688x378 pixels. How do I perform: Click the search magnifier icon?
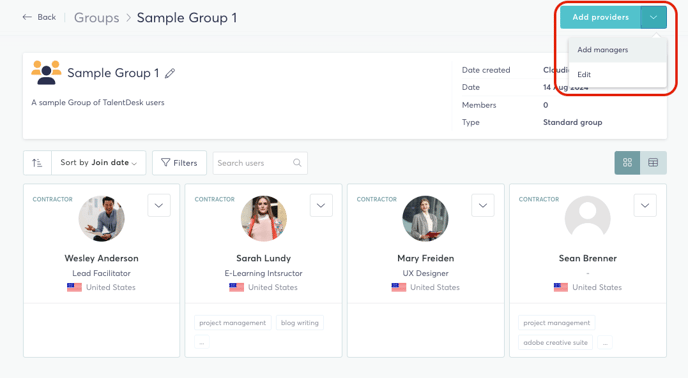click(x=297, y=162)
